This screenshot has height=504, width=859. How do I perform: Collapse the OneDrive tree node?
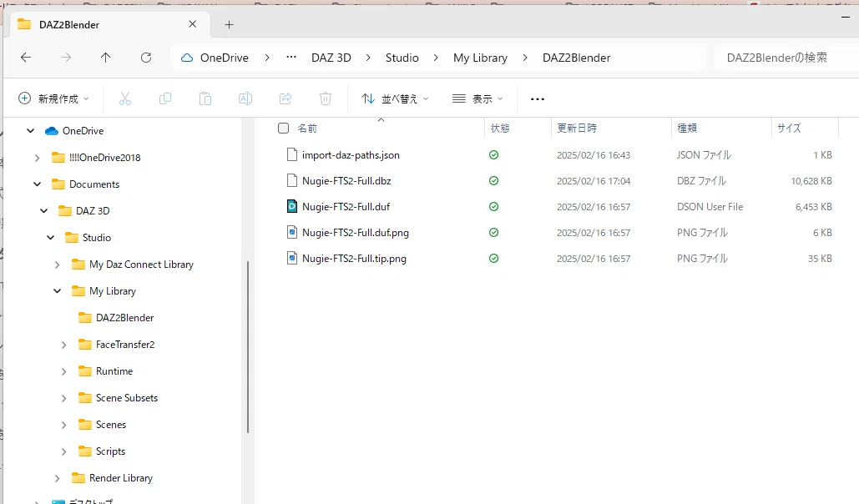click(31, 131)
